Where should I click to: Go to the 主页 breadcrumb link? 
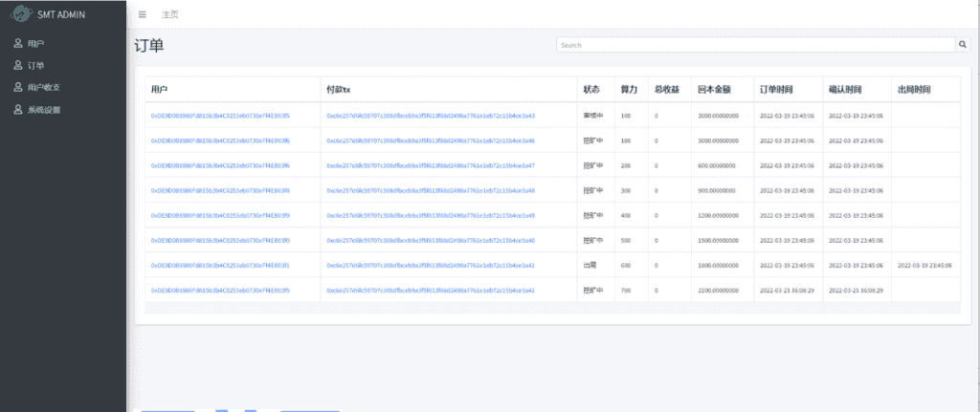click(170, 14)
